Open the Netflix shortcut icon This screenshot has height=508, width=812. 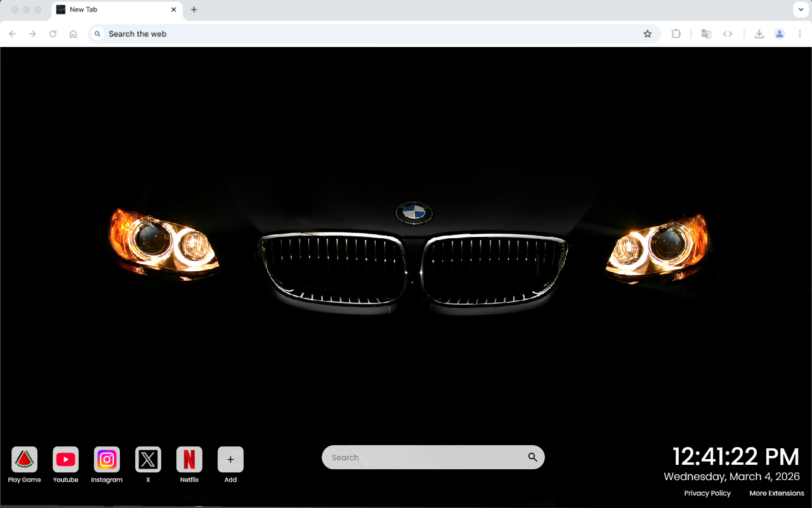tap(189, 460)
